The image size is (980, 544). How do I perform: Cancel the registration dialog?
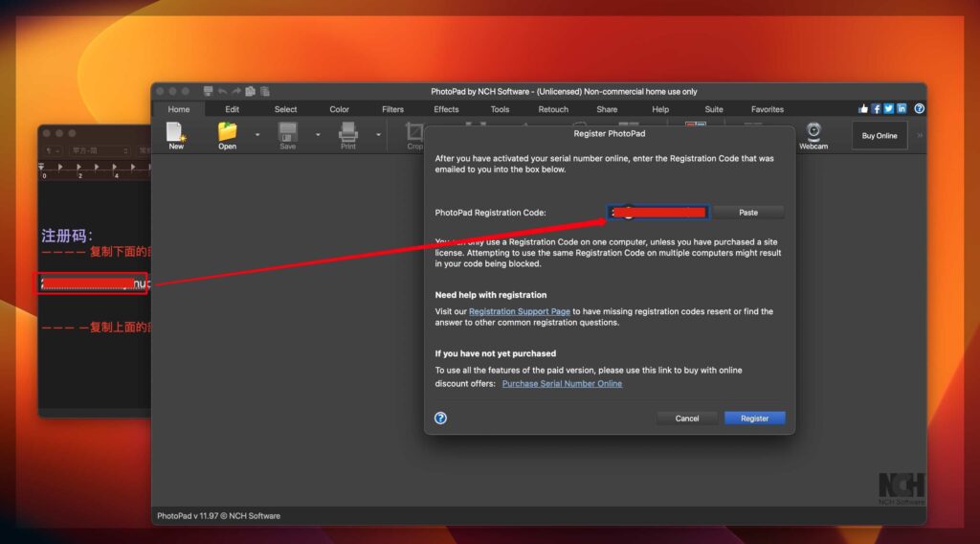pos(687,419)
